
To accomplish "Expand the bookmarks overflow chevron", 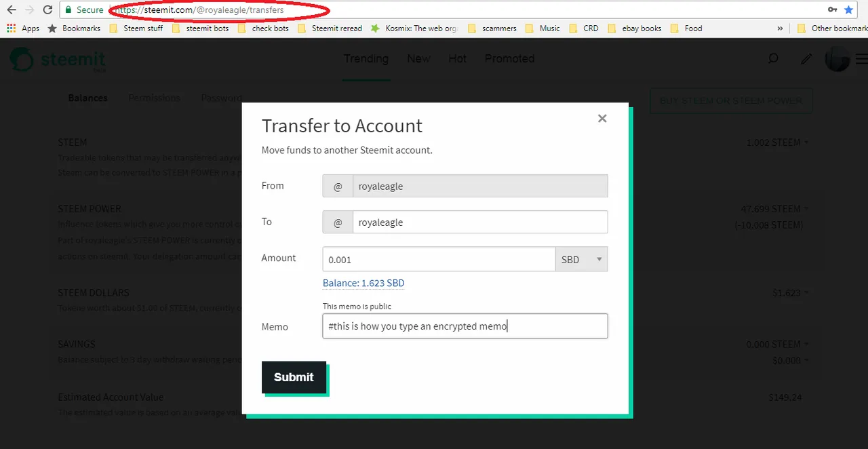I will pos(780,28).
